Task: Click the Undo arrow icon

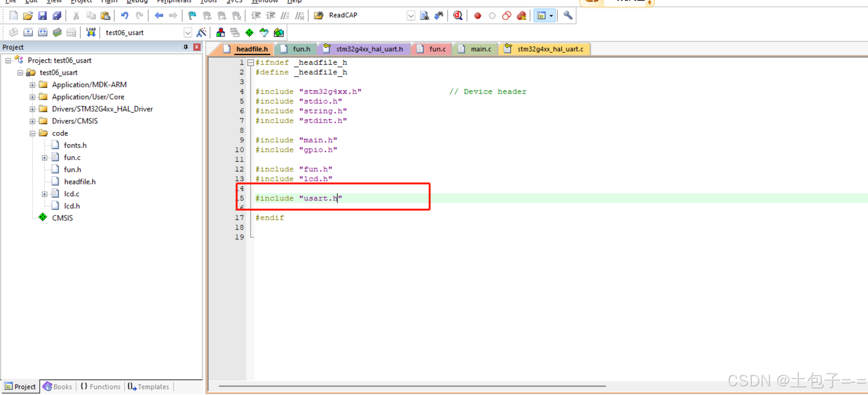Action: (x=125, y=16)
